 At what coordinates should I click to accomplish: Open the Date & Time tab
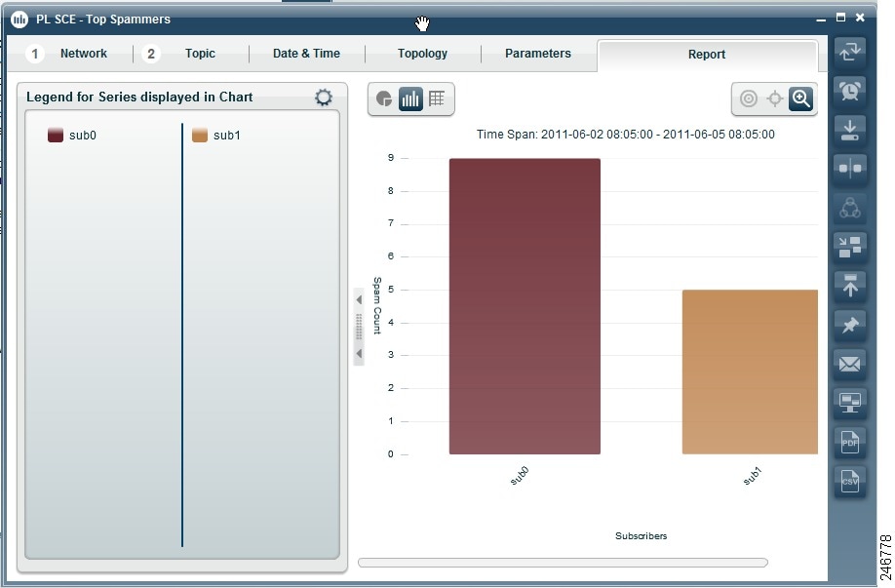pyautogui.click(x=306, y=53)
